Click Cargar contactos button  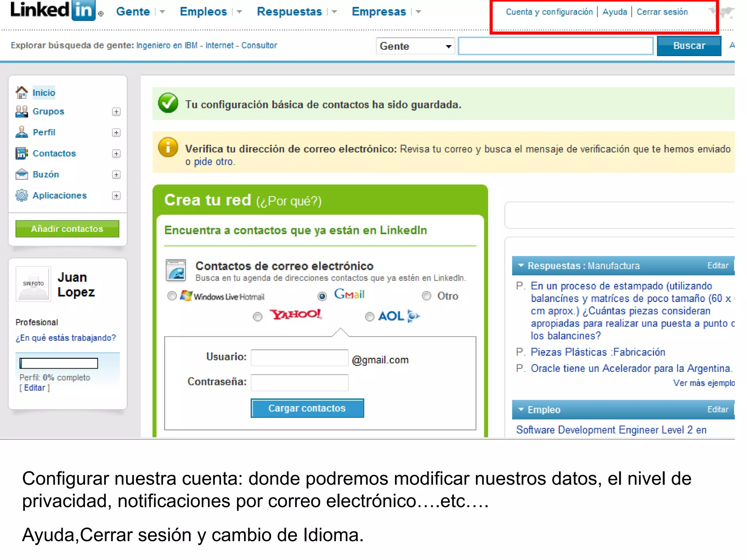click(x=307, y=408)
